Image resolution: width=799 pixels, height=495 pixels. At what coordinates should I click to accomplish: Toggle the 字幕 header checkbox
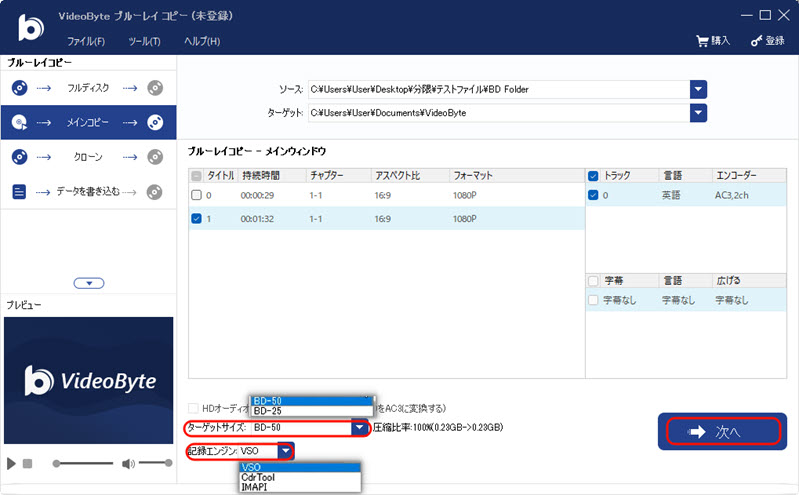(593, 281)
